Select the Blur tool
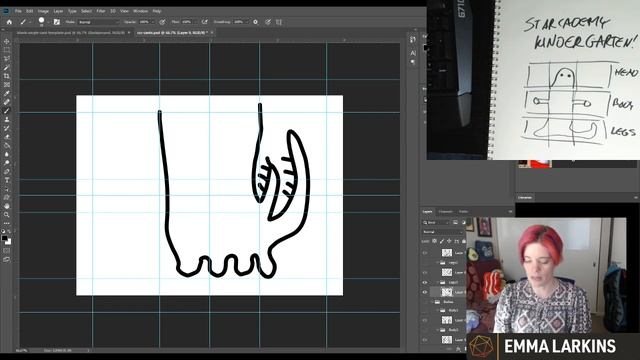The width and height of the screenshot is (640, 360). point(7,154)
